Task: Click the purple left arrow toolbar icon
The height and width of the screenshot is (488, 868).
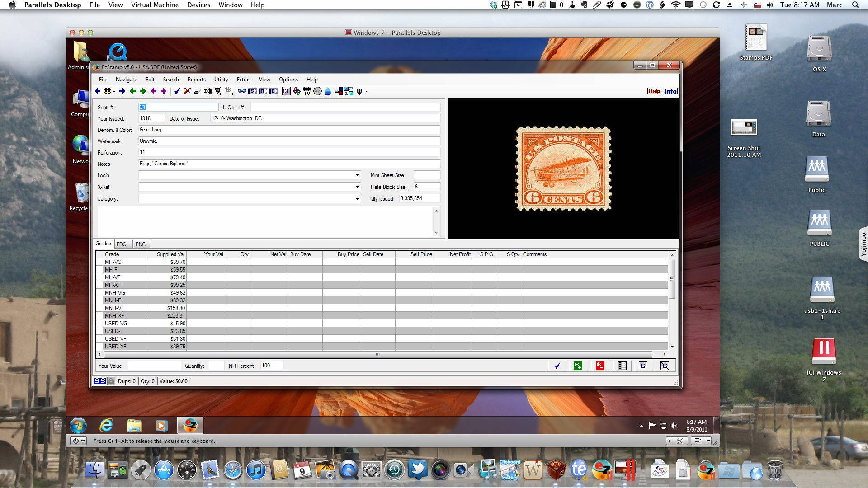Action: (x=153, y=91)
